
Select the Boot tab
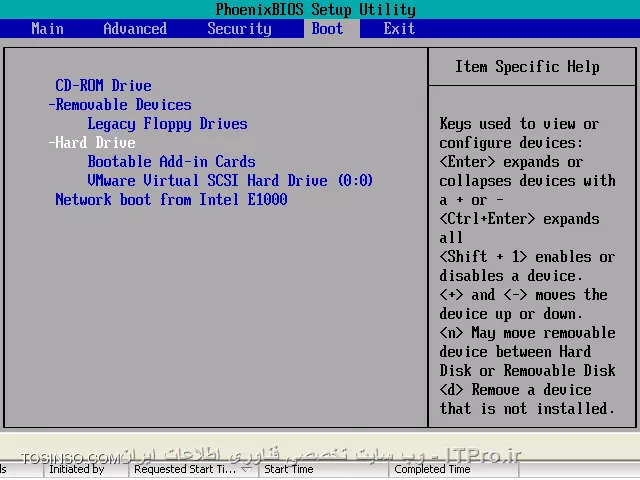click(x=327, y=29)
